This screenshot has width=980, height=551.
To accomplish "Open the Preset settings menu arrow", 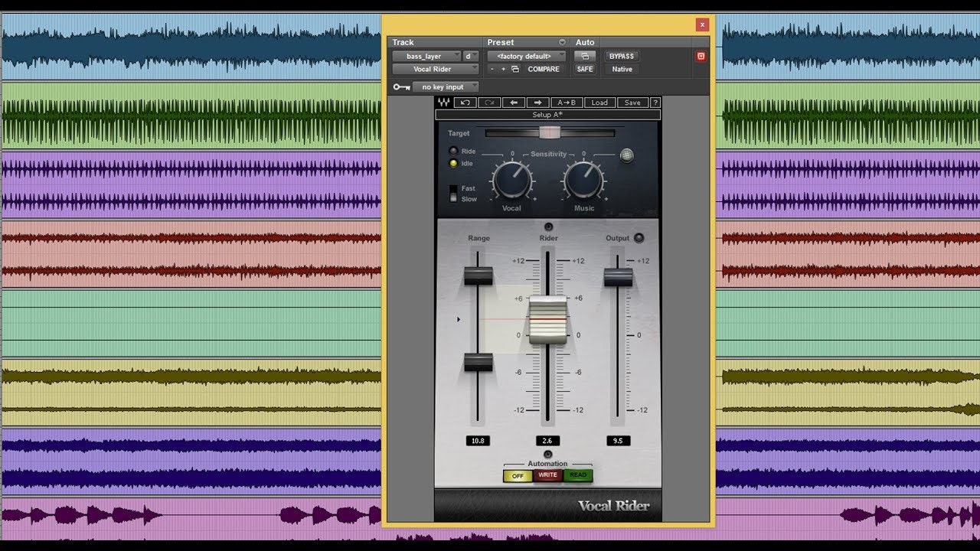I will pyautogui.click(x=562, y=42).
